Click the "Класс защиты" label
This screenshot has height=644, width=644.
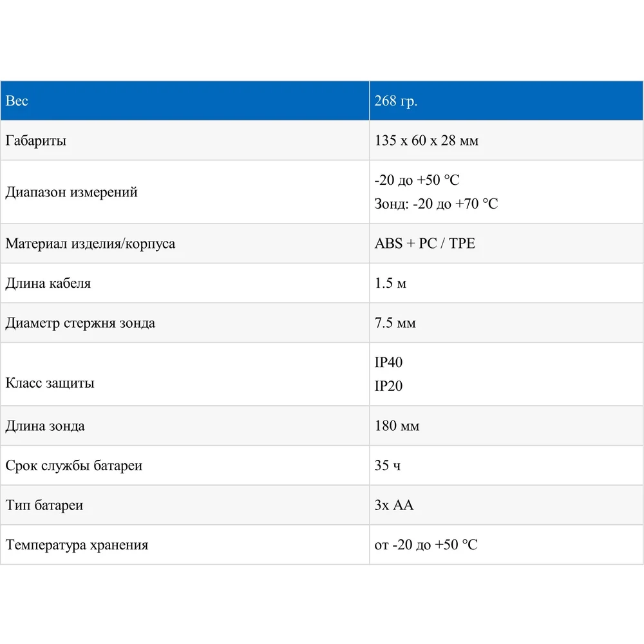50,383
